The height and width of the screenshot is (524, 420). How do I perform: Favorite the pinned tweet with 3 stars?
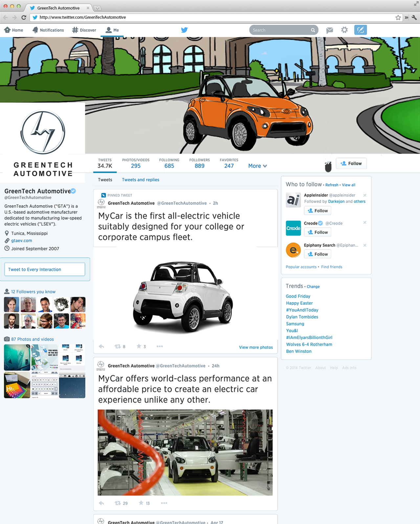139,346
